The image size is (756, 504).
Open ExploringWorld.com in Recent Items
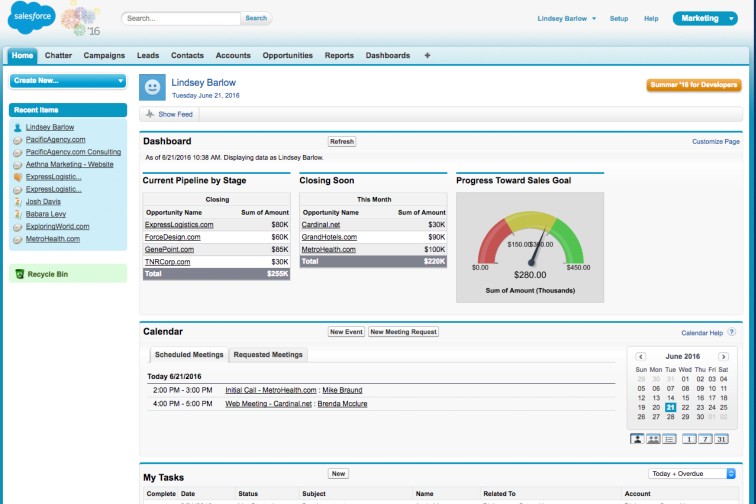(x=57, y=227)
